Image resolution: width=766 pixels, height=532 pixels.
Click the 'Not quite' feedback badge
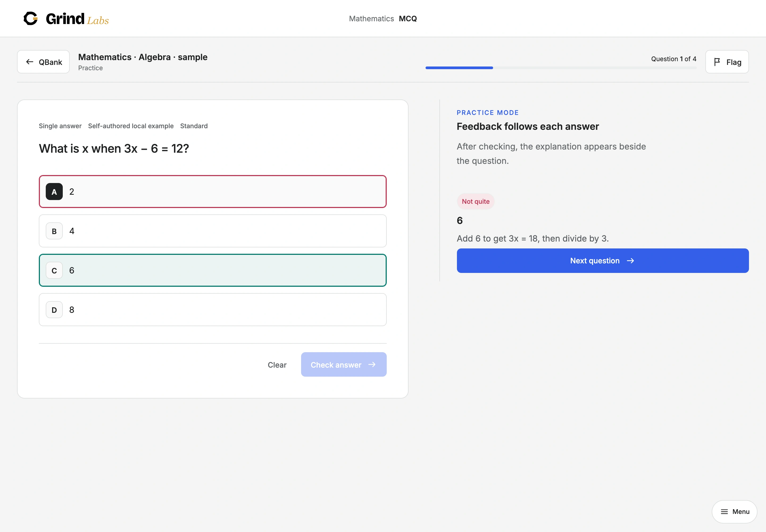[476, 201]
